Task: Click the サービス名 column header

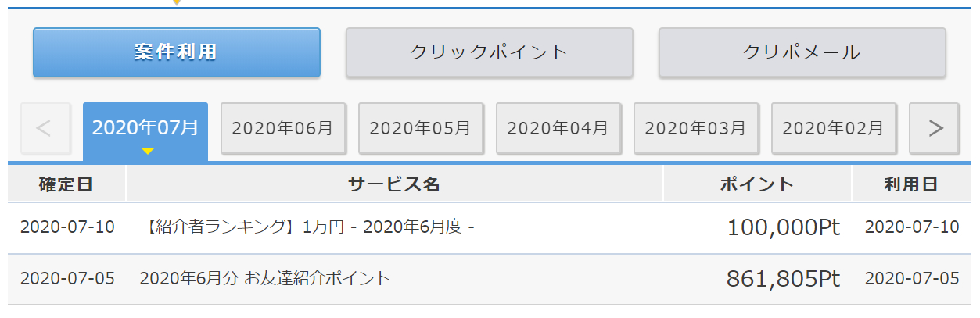Action: tap(394, 184)
